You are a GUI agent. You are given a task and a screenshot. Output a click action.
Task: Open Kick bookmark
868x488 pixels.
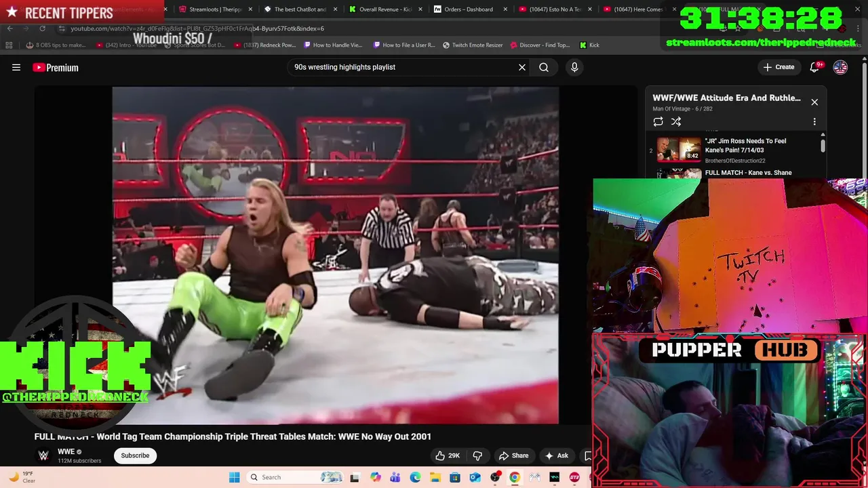pos(589,45)
